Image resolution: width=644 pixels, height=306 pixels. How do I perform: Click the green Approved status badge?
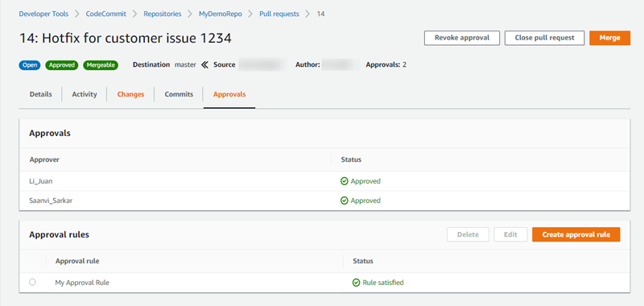pos(62,65)
